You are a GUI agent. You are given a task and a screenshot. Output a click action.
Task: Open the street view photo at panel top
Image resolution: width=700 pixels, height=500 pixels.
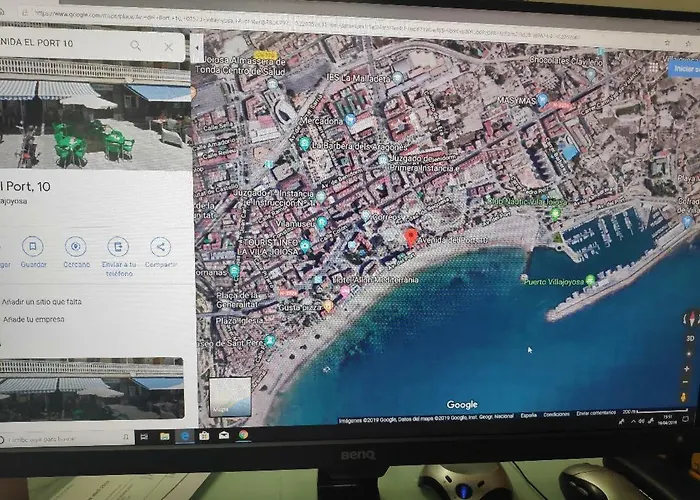point(95,114)
